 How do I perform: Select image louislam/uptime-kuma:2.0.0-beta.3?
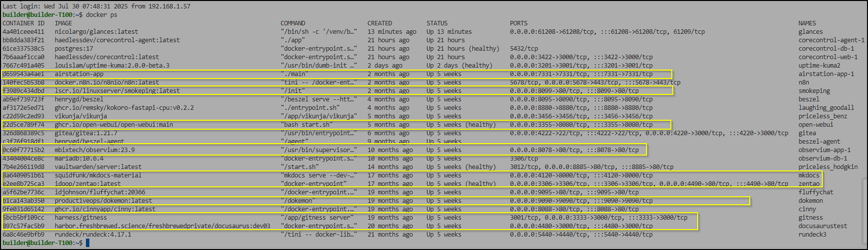click(x=112, y=66)
